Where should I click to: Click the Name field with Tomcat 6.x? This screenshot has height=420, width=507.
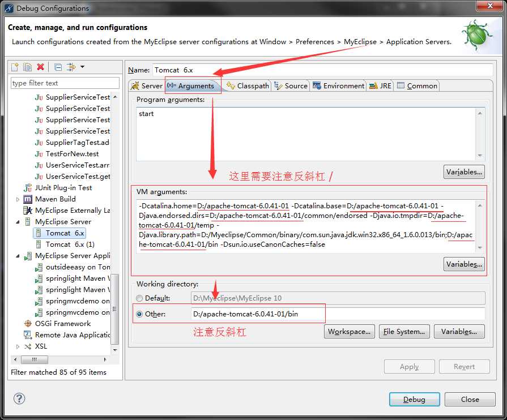pos(322,70)
